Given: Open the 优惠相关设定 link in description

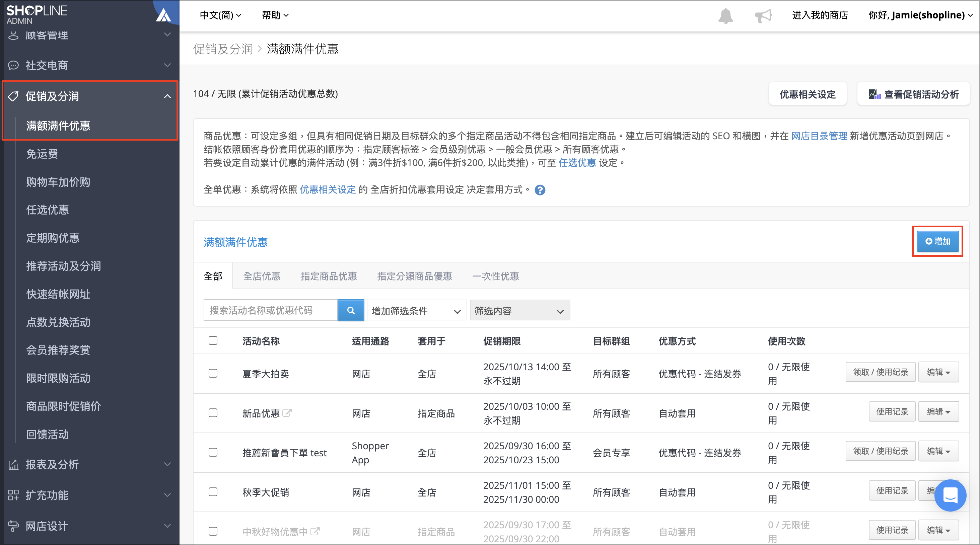Looking at the screenshot, I should pos(328,189).
